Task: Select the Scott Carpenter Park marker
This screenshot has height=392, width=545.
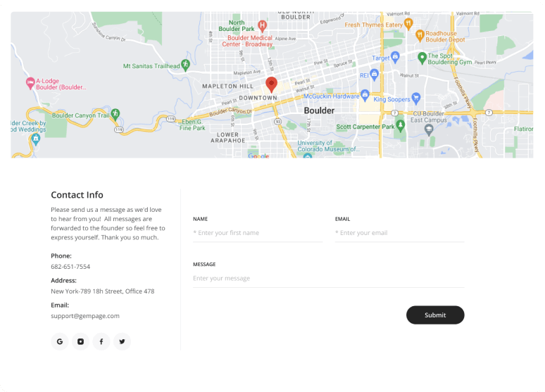Action: click(401, 126)
